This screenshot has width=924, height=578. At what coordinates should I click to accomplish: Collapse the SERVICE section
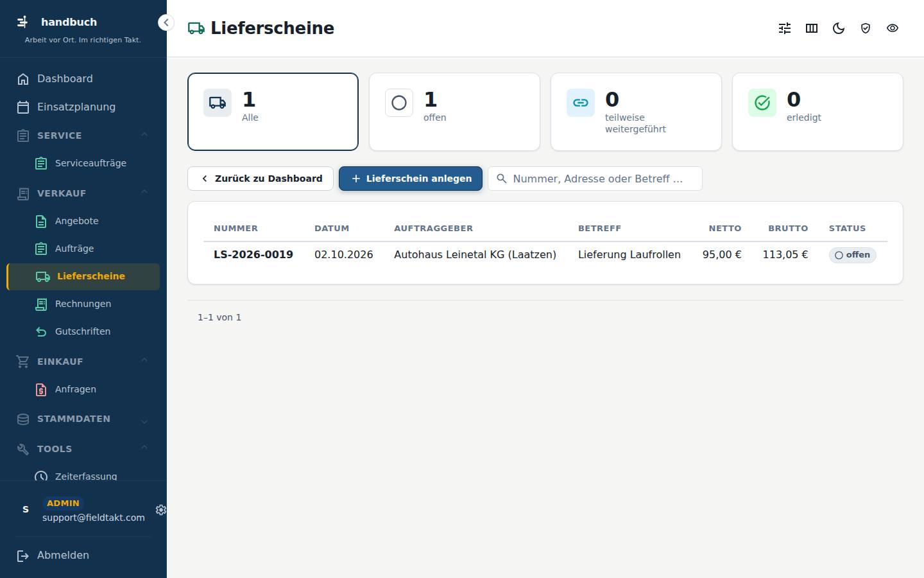click(x=83, y=136)
